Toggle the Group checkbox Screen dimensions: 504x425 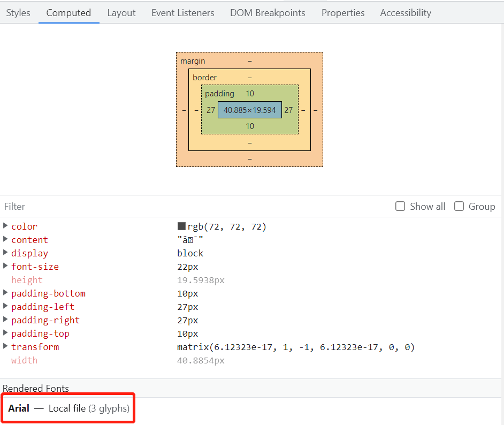(459, 206)
